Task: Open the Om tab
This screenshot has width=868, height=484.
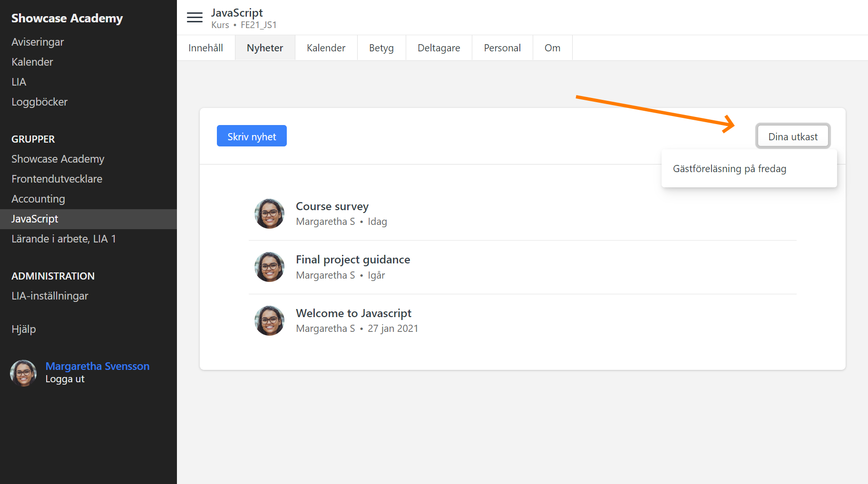Action: [552, 48]
